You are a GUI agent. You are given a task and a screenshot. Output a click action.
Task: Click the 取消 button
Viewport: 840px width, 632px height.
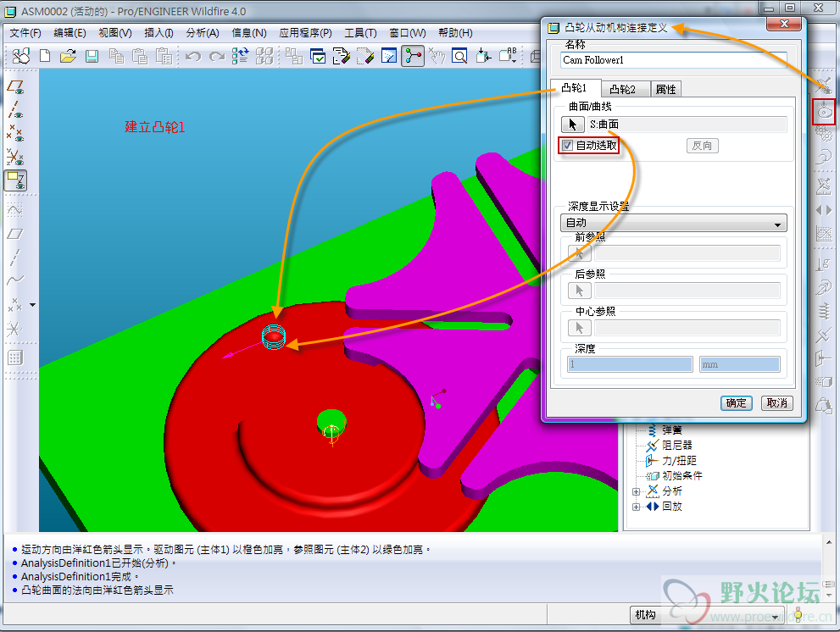coord(776,403)
